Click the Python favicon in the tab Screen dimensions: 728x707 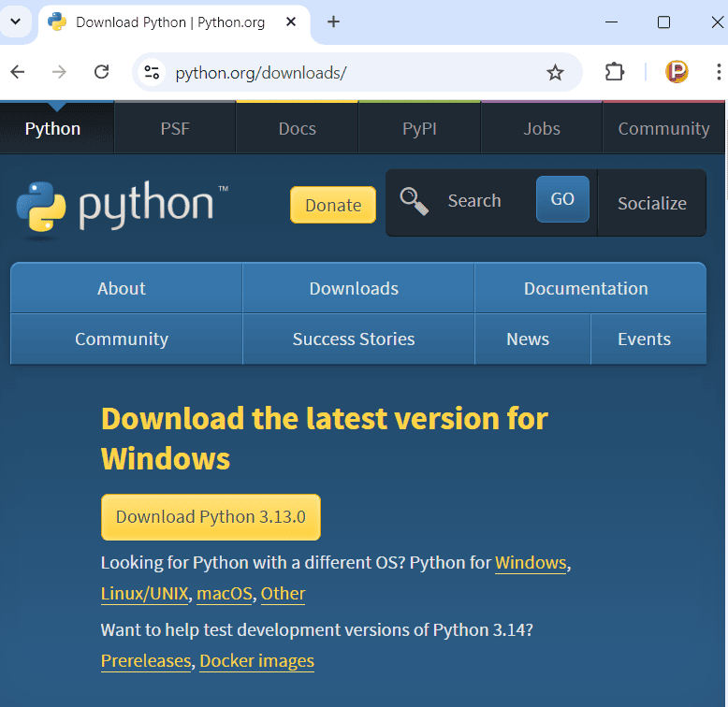[57, 22]
